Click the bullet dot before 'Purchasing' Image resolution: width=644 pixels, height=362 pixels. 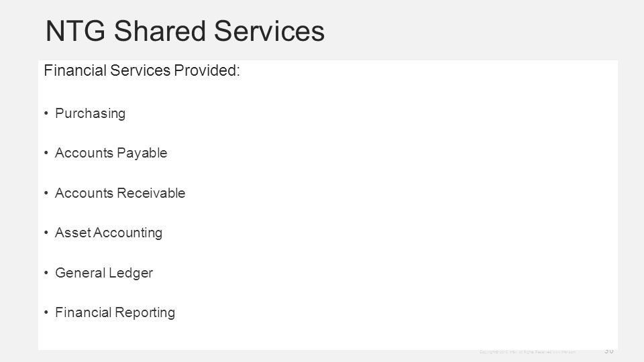46,113
